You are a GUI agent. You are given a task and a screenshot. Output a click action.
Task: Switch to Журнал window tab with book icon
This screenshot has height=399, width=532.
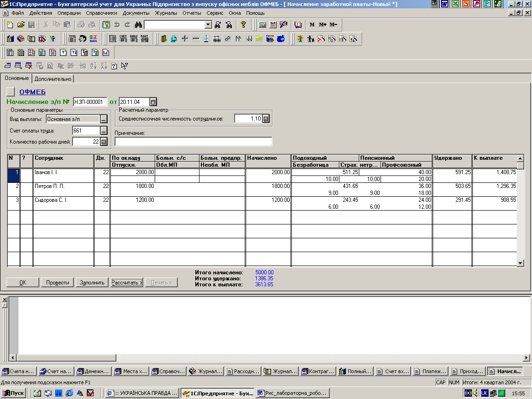coord(206,371)
